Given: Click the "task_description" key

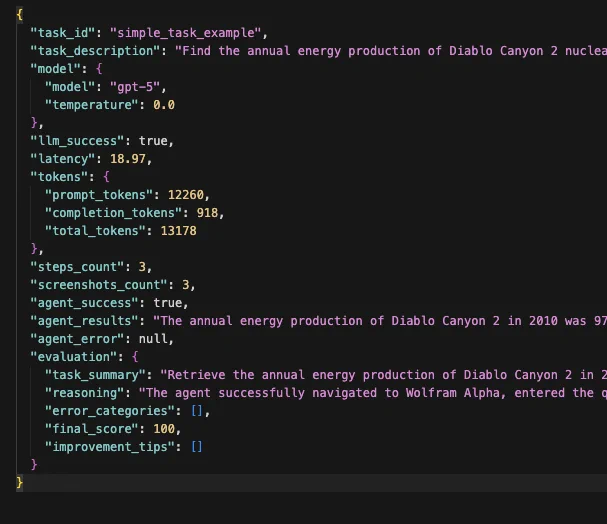Looking at the screenshot, I should 95,51.
